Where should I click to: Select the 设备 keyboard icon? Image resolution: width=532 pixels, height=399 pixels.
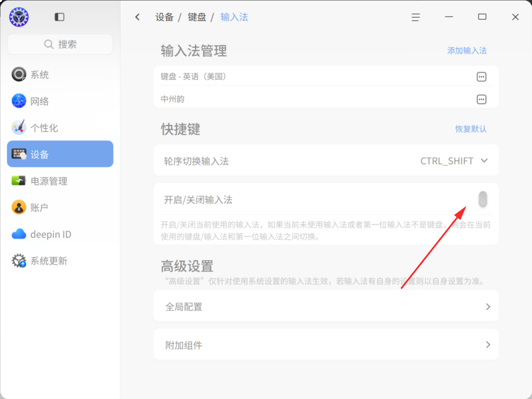pyautogui.click(x=19, y=154)
